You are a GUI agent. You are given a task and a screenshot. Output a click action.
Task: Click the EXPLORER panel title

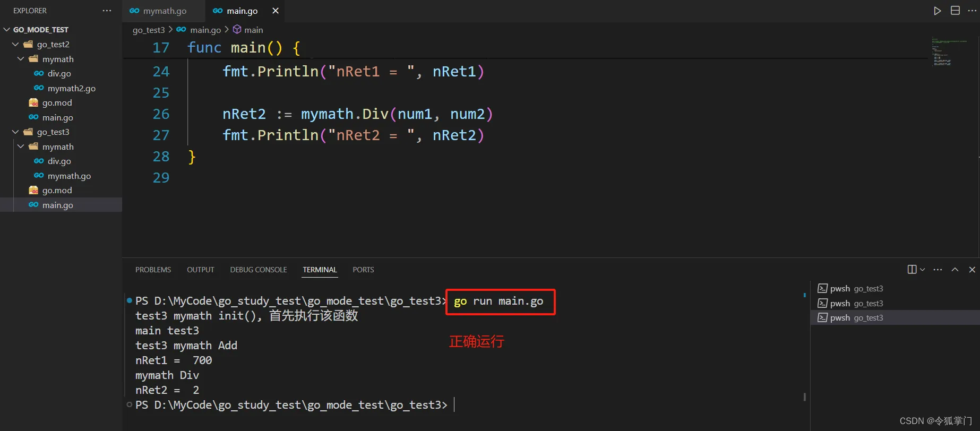pyautogui.click(x=30, y=11)
